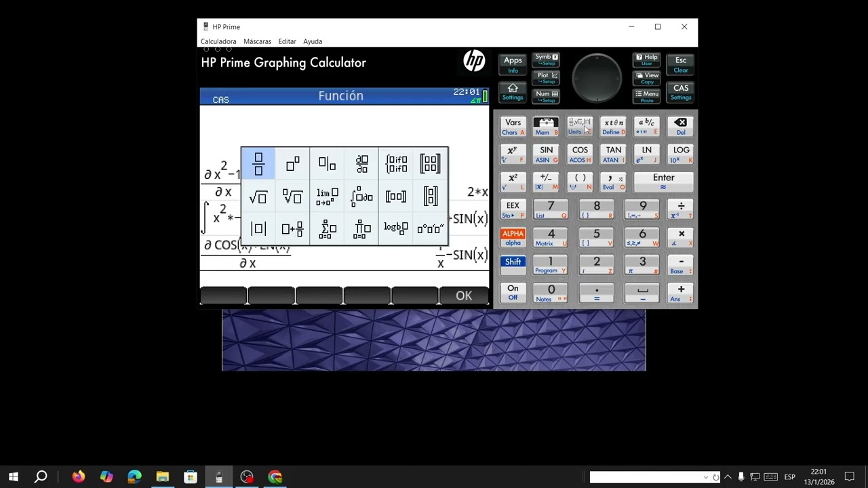Insert the 2x2 matrix template
868x488 pixels.
(431, 164)
